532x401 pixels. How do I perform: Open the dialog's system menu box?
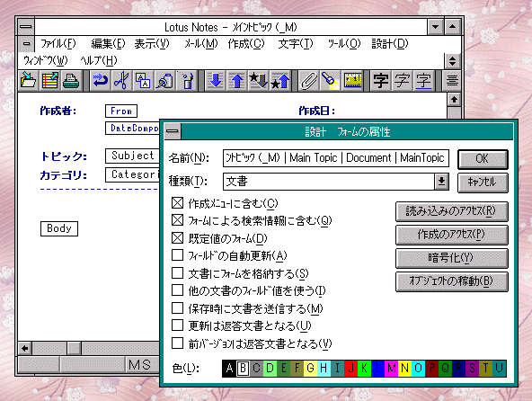tap(173, 131)
